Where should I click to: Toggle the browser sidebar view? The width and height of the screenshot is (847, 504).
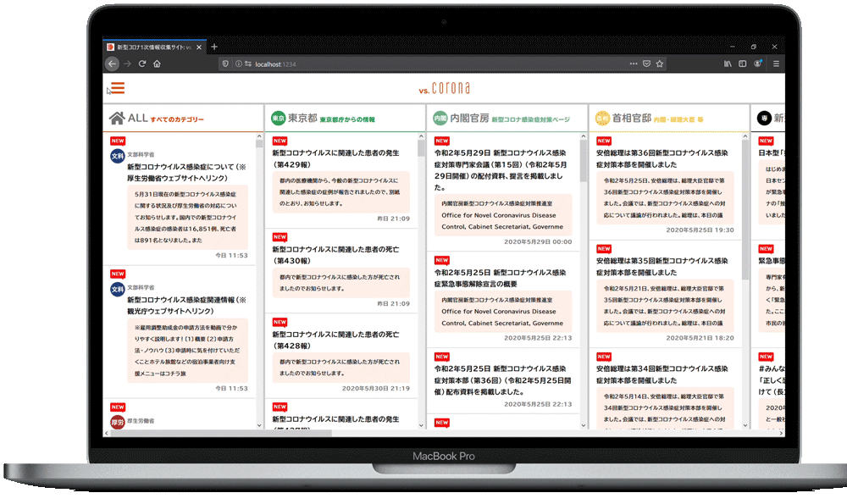point(743,64)
